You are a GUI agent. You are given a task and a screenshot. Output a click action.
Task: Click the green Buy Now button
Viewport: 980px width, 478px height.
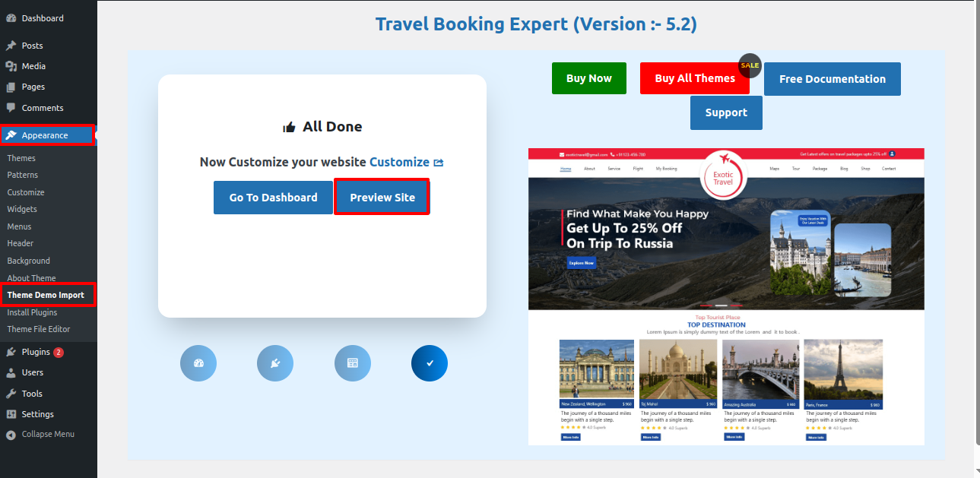pos(589,78)
